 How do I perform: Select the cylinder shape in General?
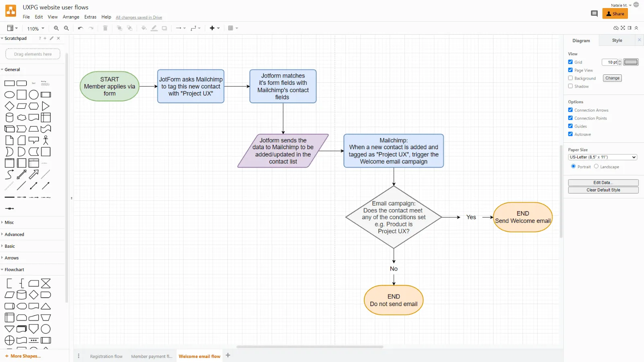pos(9,117)
